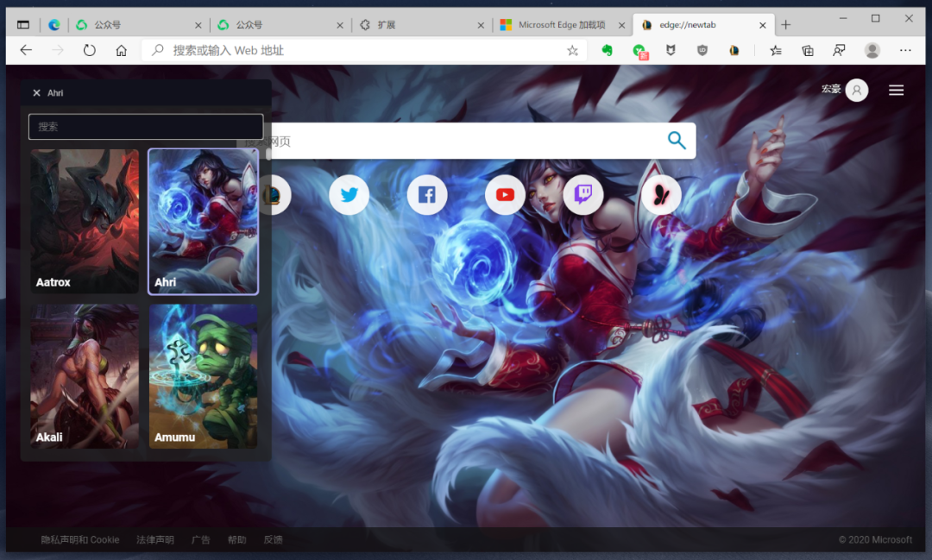Open the Settings and more ellipsis menu

[905, 51]
